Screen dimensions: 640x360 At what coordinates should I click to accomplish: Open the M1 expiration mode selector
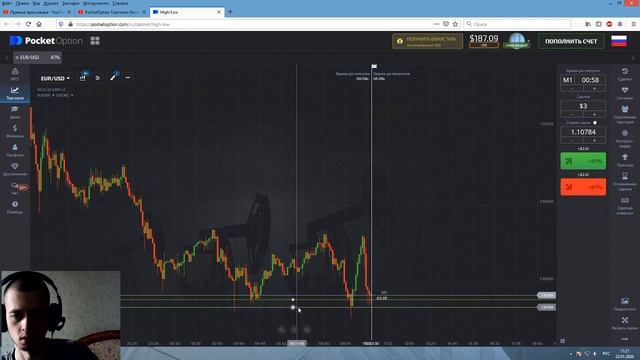tap(567, 80)
